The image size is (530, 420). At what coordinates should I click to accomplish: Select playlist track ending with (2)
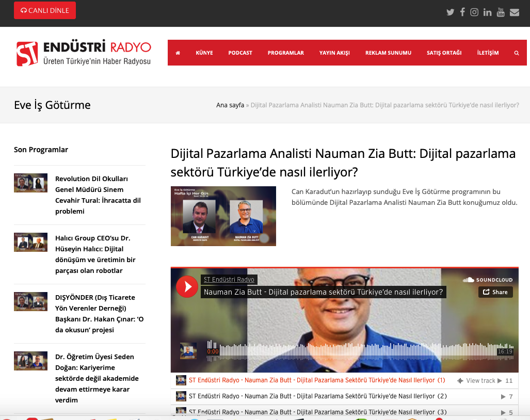pos(317,396)
